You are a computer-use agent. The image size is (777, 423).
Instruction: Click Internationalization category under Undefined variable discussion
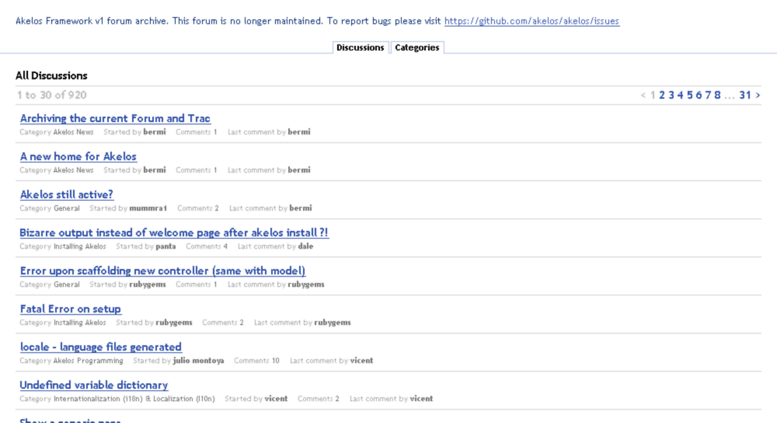point(134,399)
